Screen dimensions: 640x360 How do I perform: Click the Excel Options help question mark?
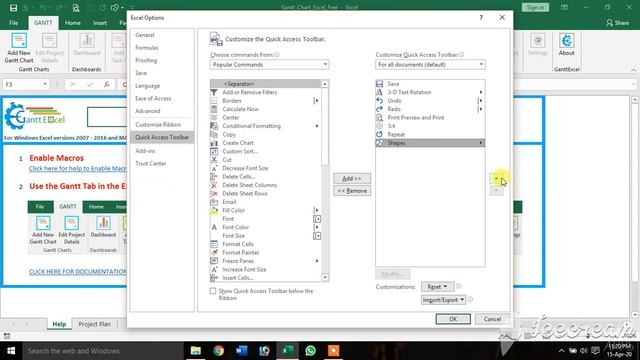click(481, 18)
